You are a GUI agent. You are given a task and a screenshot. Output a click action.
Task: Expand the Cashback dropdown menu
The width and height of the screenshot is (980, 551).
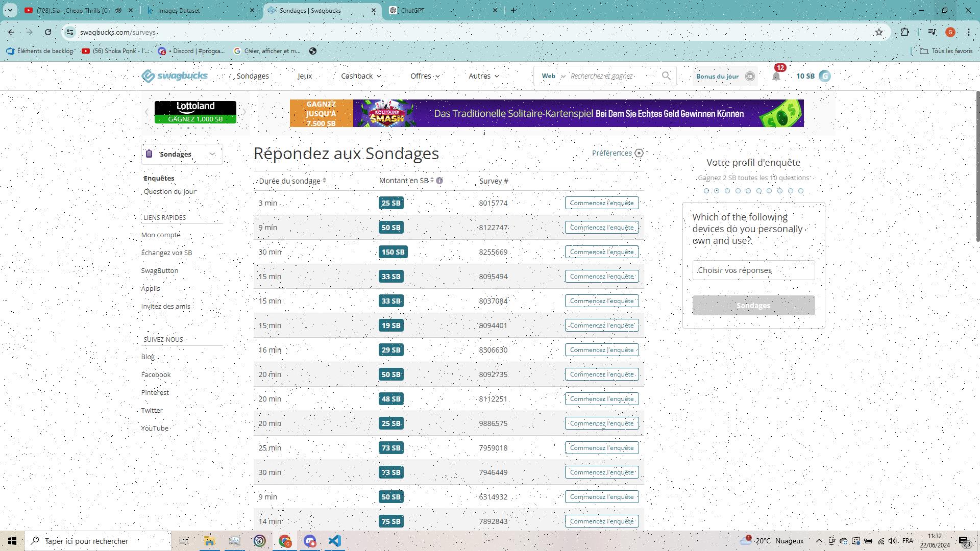[x=361, y=76]
